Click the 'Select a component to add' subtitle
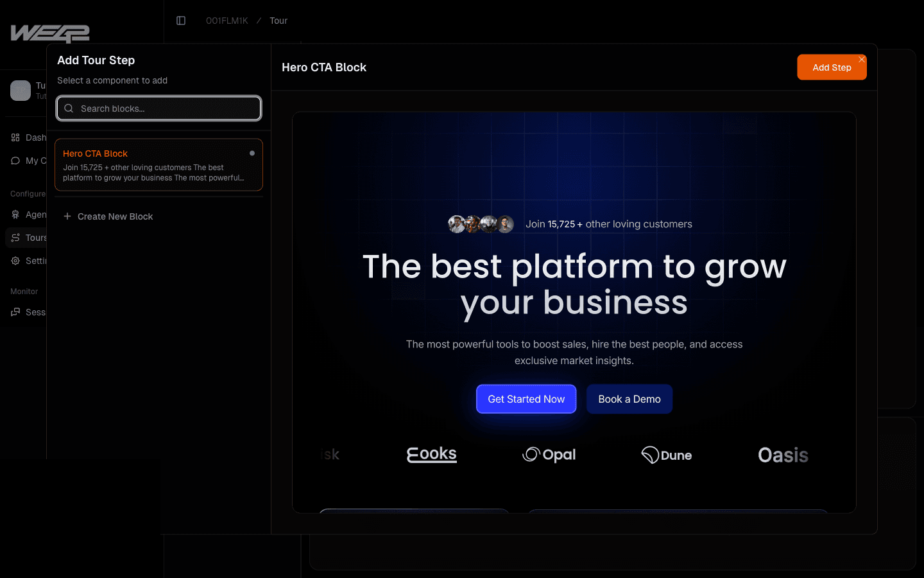 pos(112,80)
